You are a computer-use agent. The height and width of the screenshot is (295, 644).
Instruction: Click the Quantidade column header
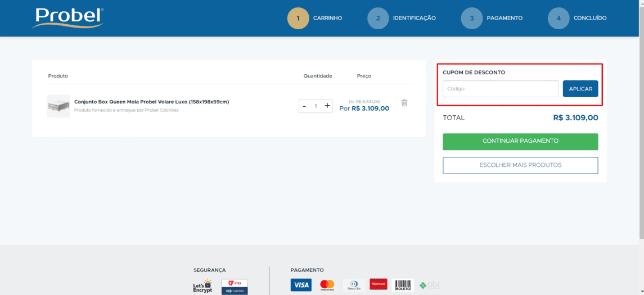point(318,76)
